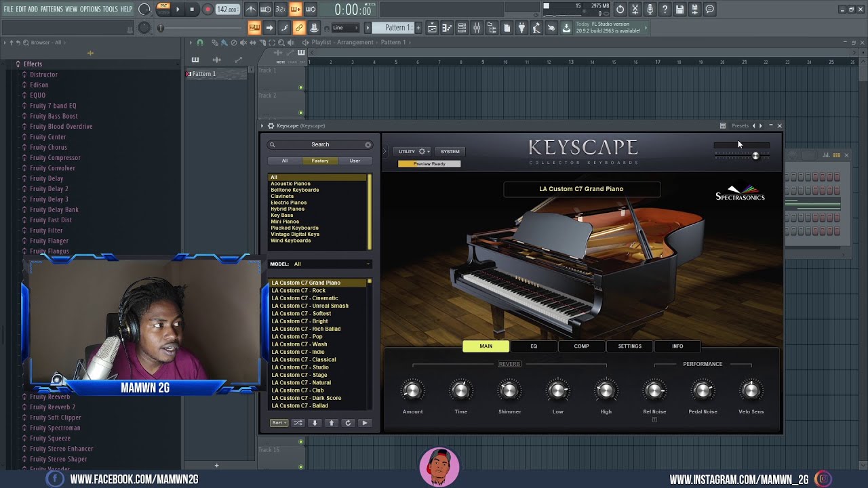
Task: Open help question mark icon
Action: coord(665,9)
